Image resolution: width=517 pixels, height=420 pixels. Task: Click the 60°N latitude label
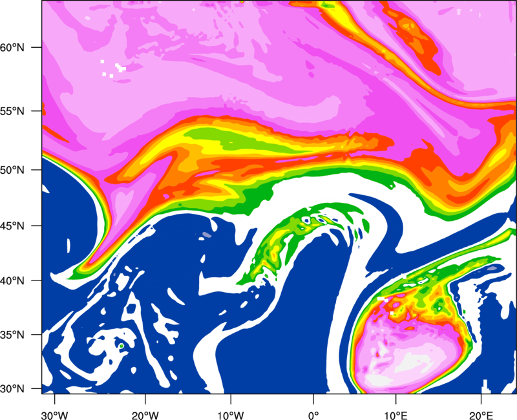[x=12, y=48]
